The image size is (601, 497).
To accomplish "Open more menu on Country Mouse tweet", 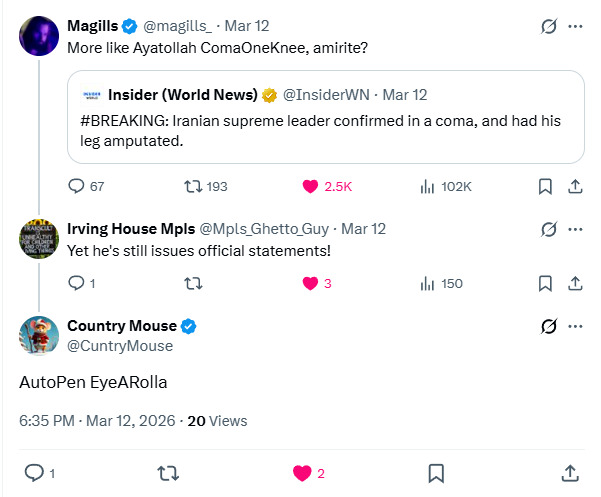I will click(575, 326).
